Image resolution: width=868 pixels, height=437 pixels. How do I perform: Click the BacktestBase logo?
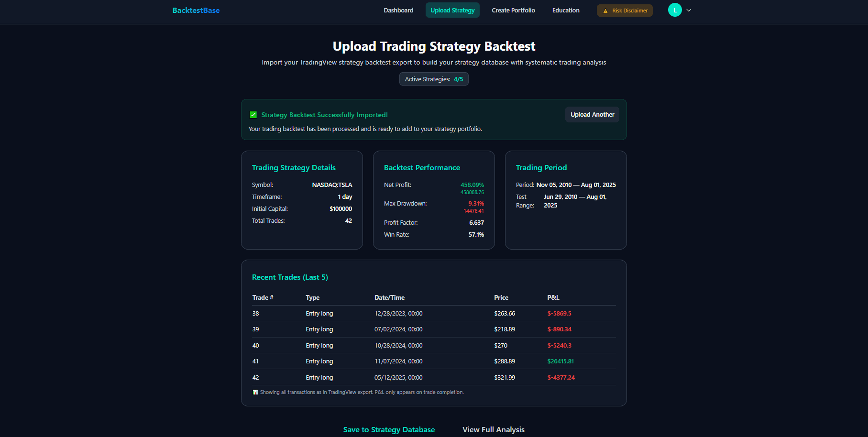pyautogui.click(x=196, y=10)
